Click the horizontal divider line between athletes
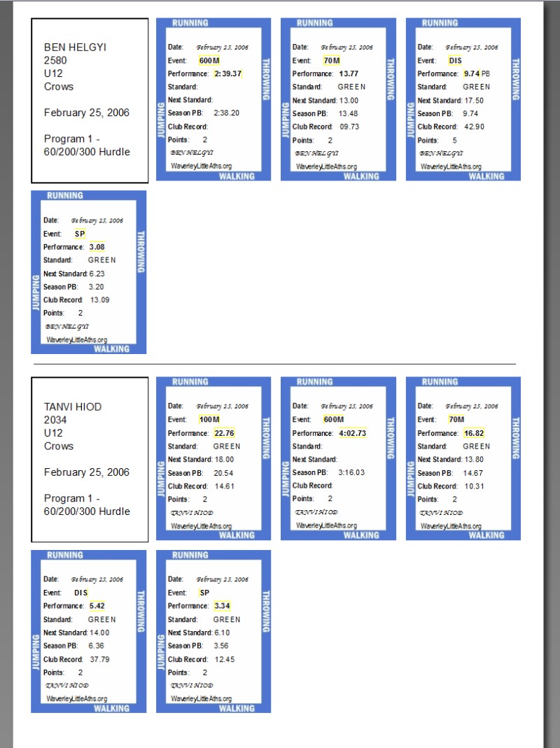 tap(273, 364)
